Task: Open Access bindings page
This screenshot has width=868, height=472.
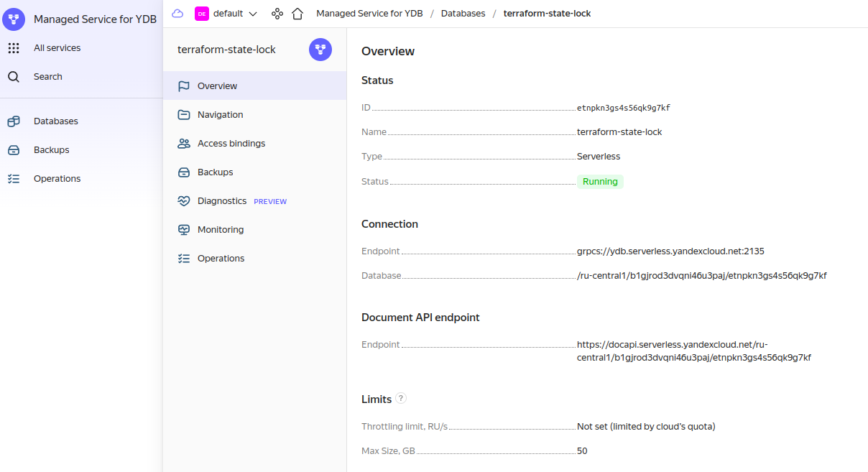Action: pos(231,144)
